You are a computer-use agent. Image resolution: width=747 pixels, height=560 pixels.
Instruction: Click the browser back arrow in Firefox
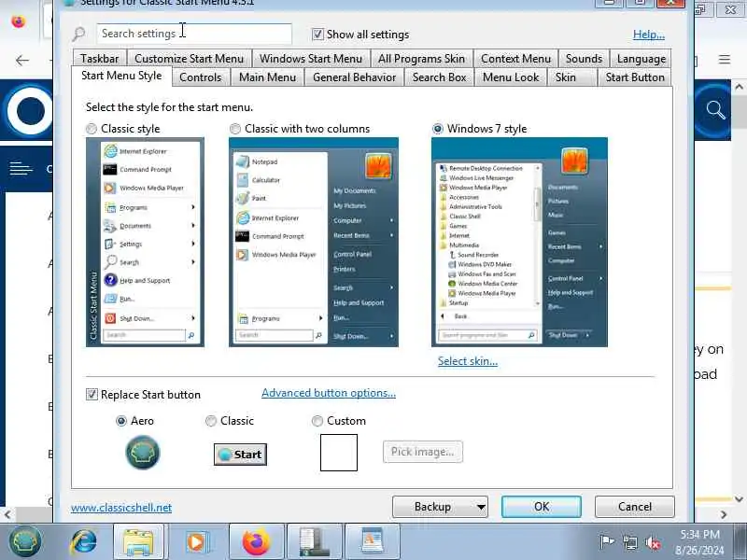point(21,61)
